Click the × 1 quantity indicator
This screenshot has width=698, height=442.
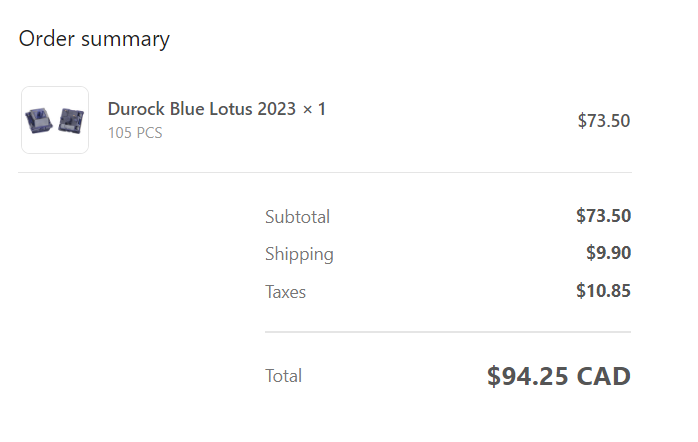point(314,109)
